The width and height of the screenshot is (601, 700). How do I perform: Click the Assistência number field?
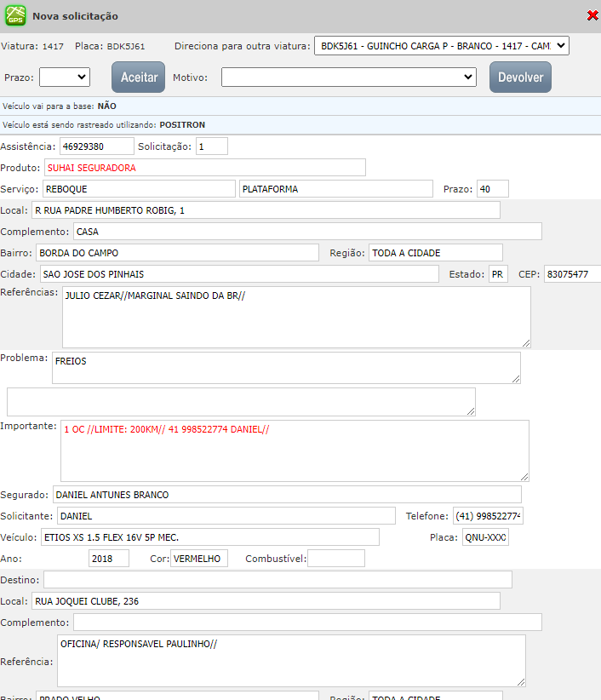[97, 146]
